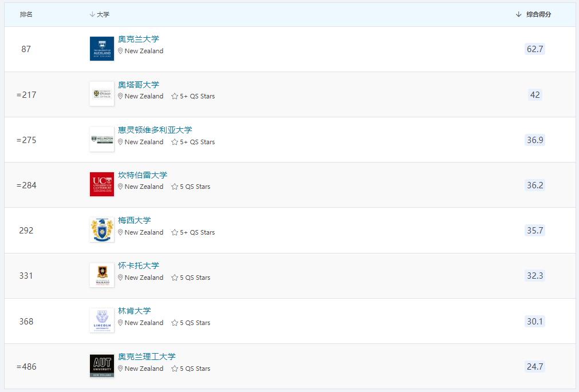Viewport: 579px width, 392px height.
Task: Click the 62.7 score badge for Auckland
Action: pos(534,49)
